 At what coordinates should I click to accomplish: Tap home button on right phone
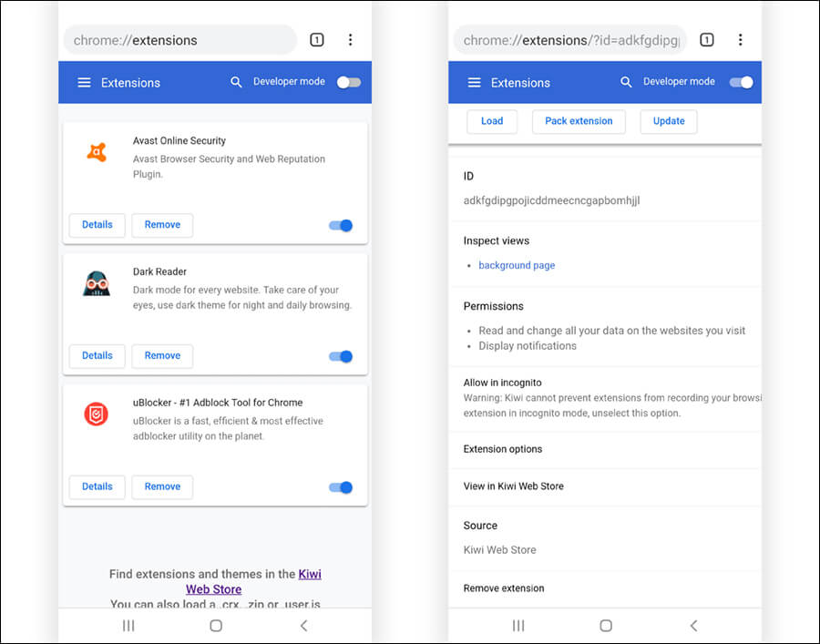[606, 625]
